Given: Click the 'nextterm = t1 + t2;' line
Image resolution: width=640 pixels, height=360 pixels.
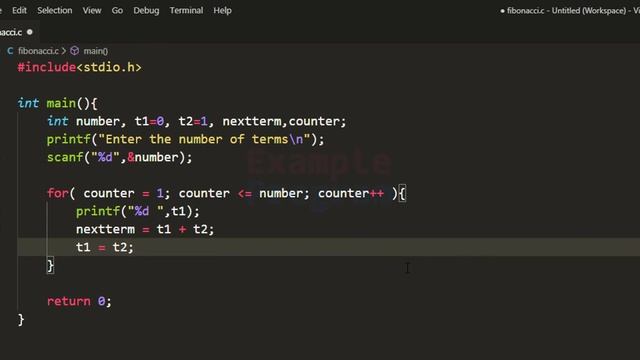Looking at the screenshot, I should pyautogui.click(x=145, y=229).
